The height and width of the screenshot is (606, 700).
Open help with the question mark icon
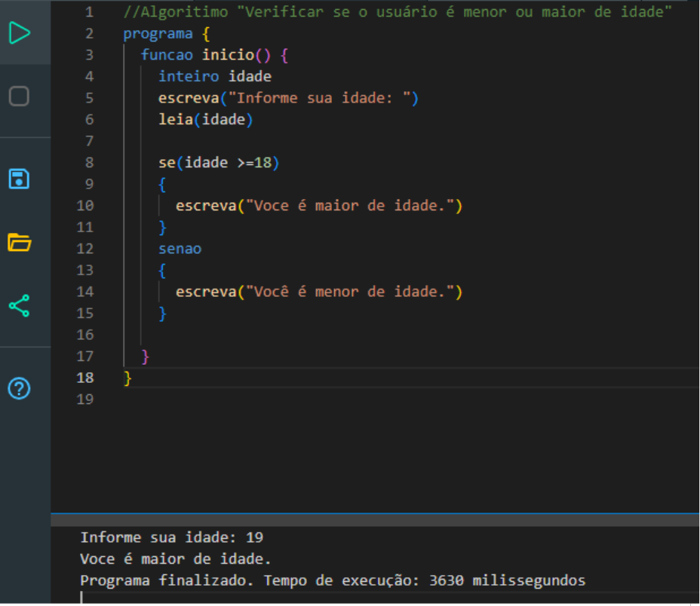tap(19, 389)
